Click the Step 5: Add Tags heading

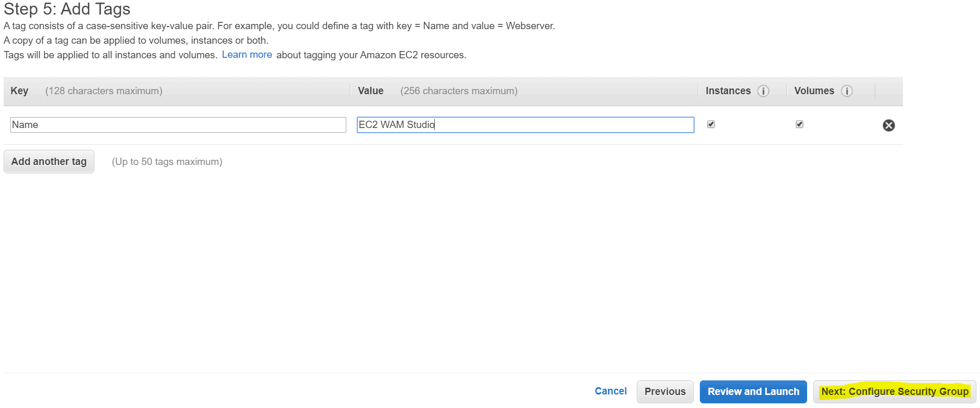(67, 9)
